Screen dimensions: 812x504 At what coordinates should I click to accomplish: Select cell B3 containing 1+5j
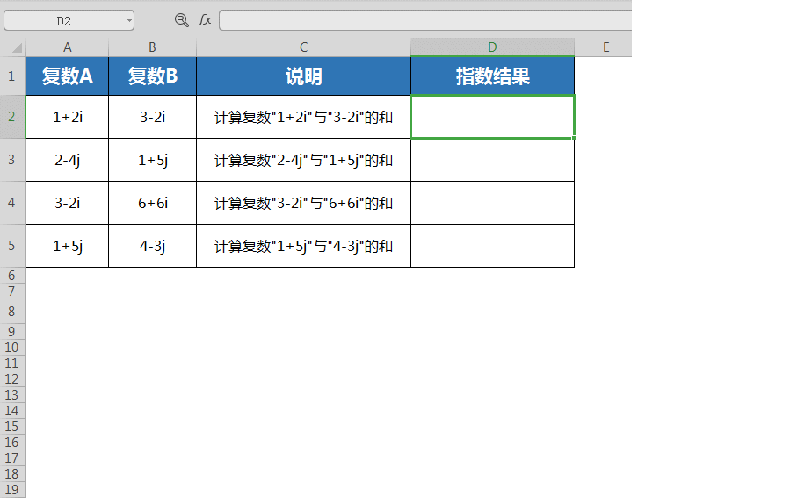[x=152, y=160]
